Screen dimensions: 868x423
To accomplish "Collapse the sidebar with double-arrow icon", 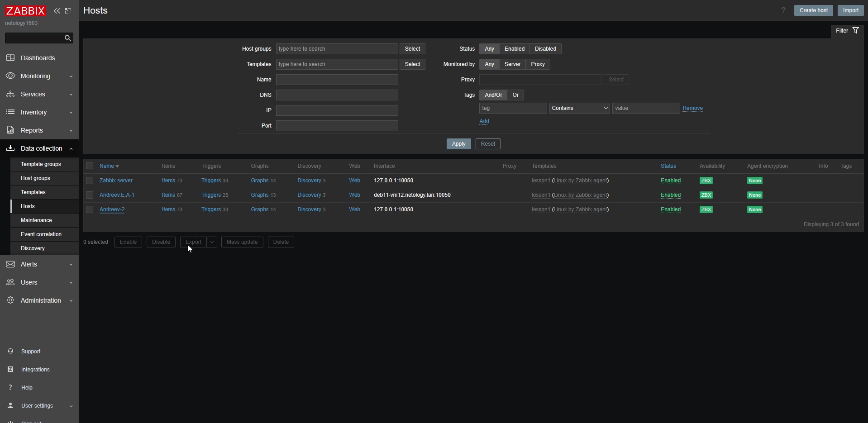I will (x=57, y=11).
